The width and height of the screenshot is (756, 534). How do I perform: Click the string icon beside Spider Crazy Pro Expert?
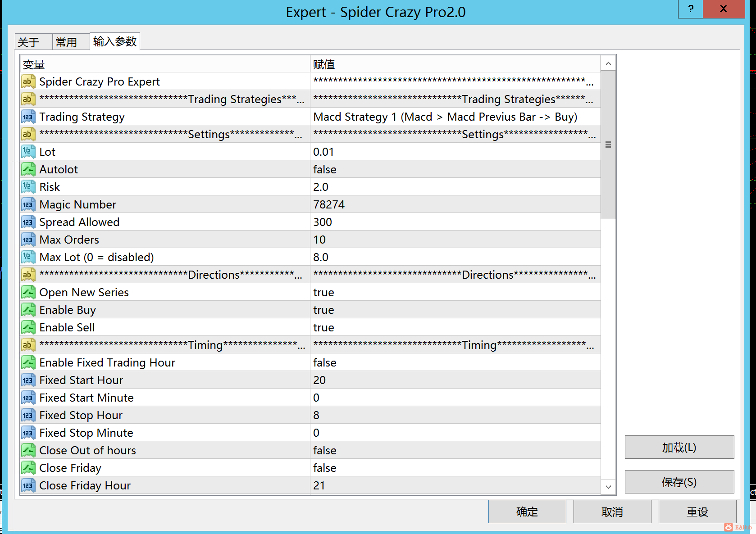(x=28, y=81)
